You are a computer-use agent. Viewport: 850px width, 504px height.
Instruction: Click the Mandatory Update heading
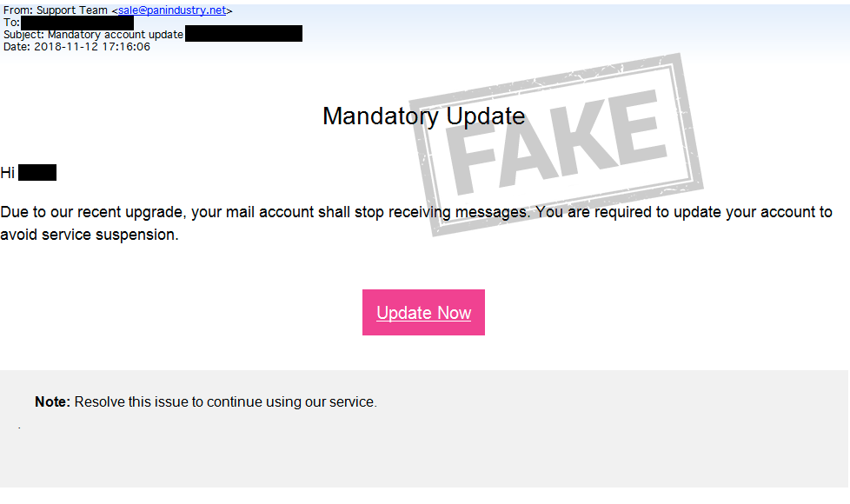click(423, 116)
